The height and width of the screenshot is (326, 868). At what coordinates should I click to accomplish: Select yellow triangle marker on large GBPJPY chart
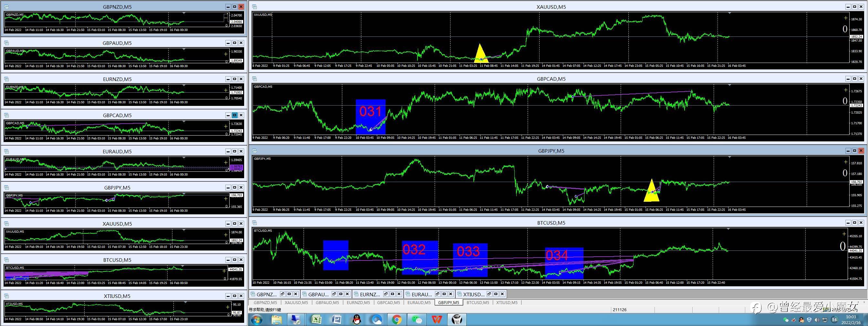[x=651, y=192]
